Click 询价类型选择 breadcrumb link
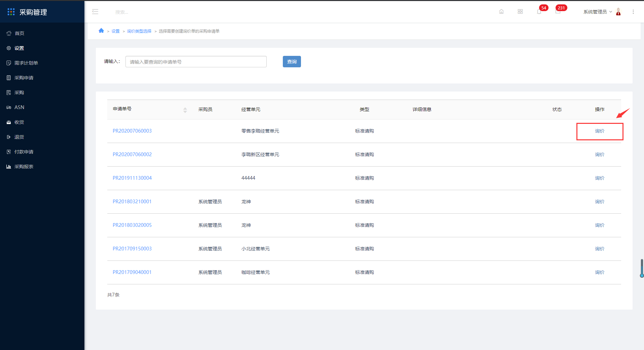 point(139,31)
